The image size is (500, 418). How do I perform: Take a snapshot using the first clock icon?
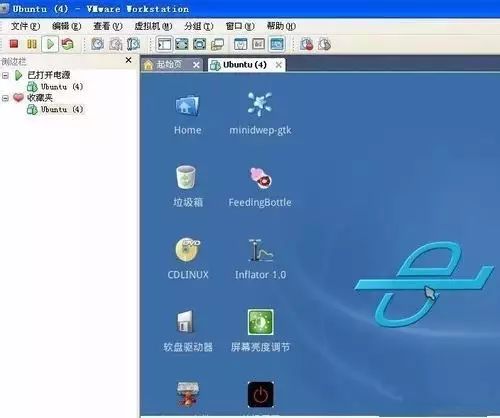[98, 44]
